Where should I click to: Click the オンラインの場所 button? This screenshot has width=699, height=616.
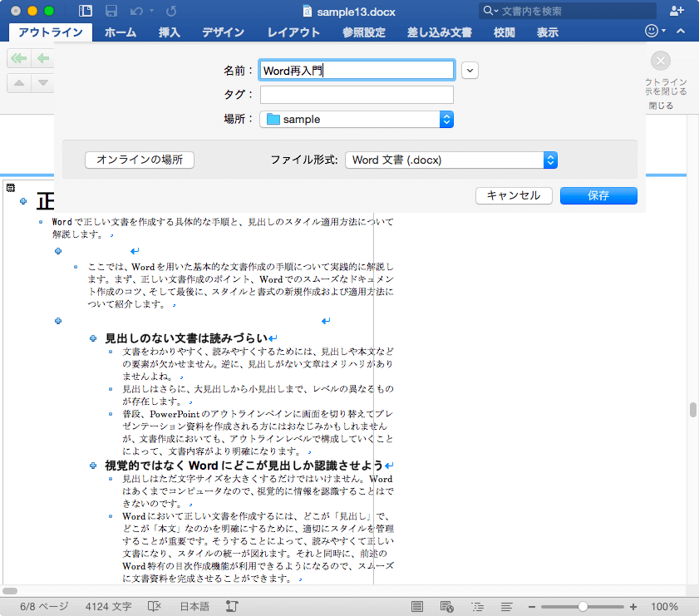[x=140, y=160]
